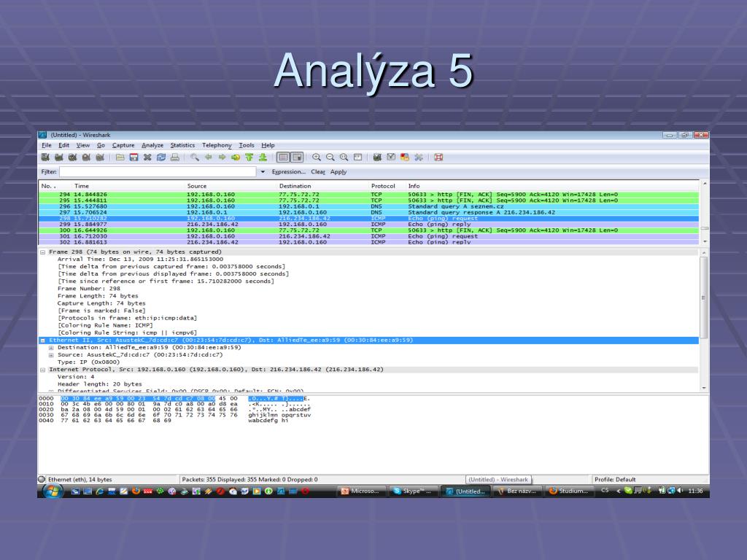Apply the display filter
The height and width of the screenshot is (560, 747).
click(x=338, y=172)
